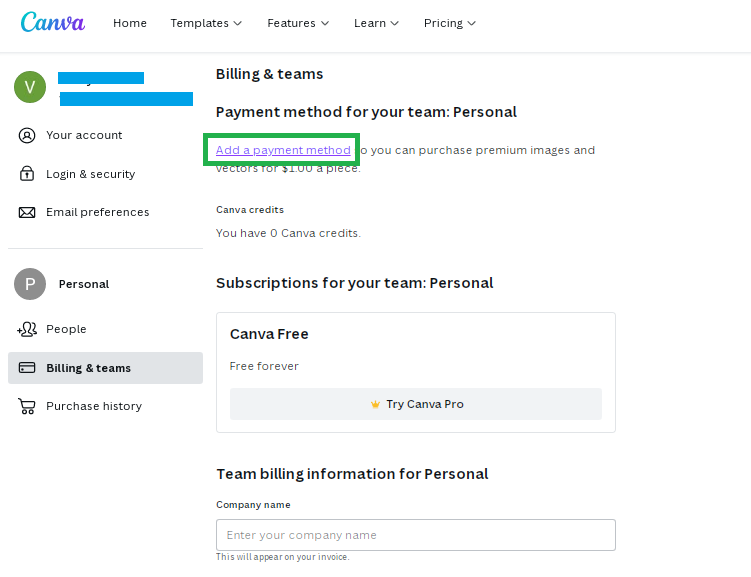Click the Canva logo
751x577 pixels.
coord(53,22)
